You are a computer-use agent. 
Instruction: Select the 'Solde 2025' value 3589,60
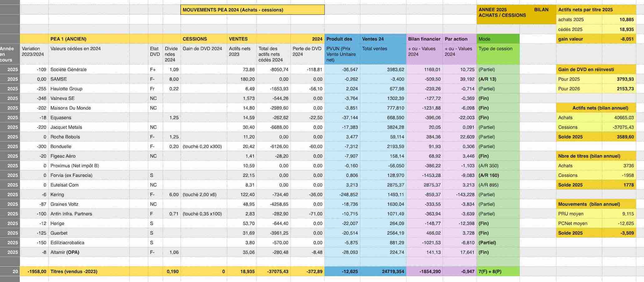click(619, 137)
